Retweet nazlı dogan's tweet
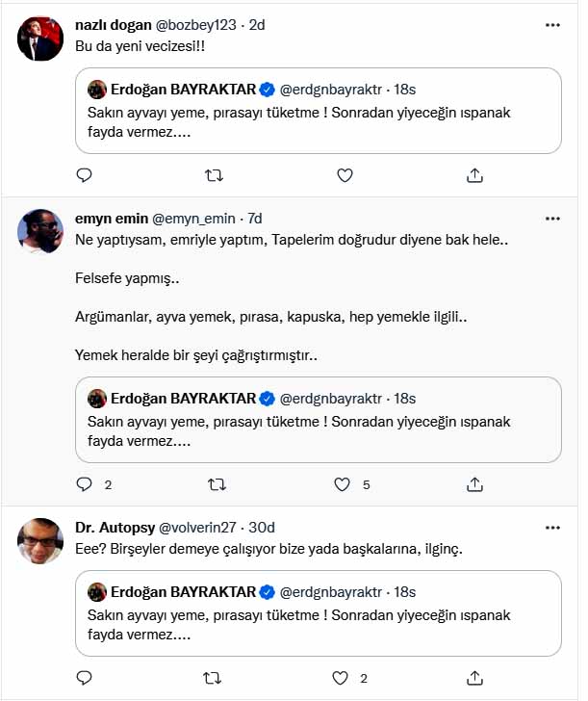 coord(215,175)
